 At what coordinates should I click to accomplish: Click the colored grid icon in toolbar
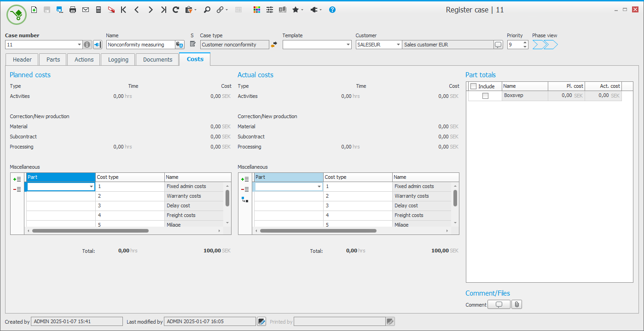[257, 10]
